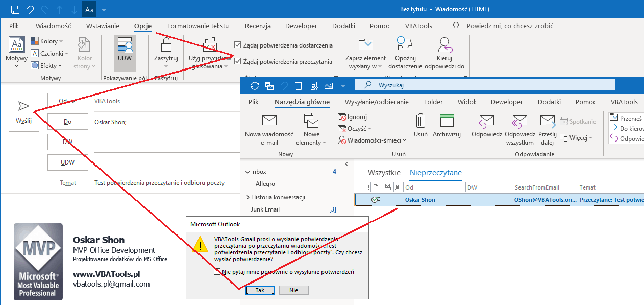Uncheck Żądaj potwierdzenia przeczytania
This screenshot has width=644, height=305.
click(x=237, y=61)
